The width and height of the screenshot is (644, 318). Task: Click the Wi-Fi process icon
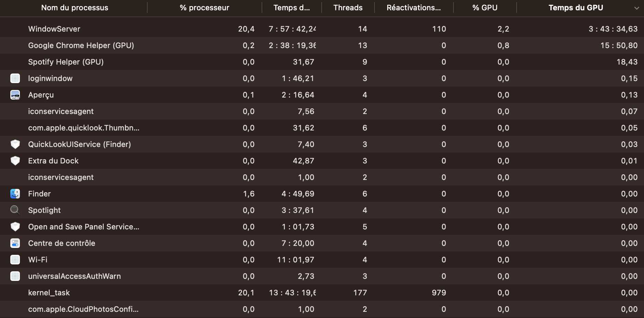[15, 260]
